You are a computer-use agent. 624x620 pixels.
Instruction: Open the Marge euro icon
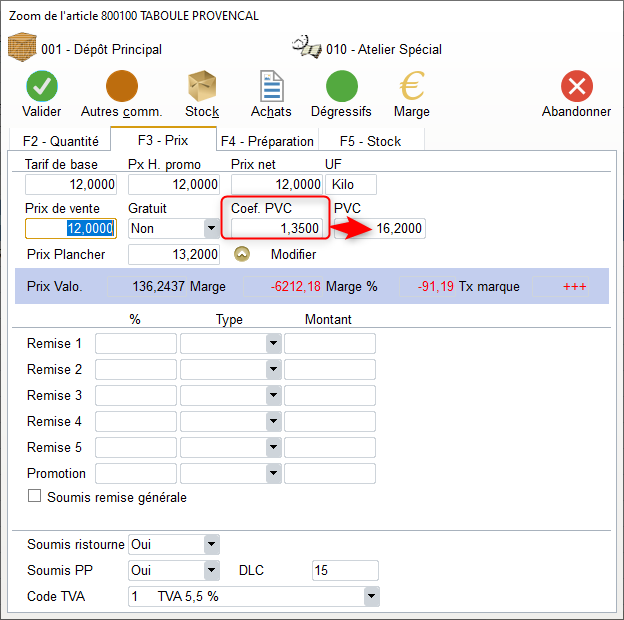(411, 86)
